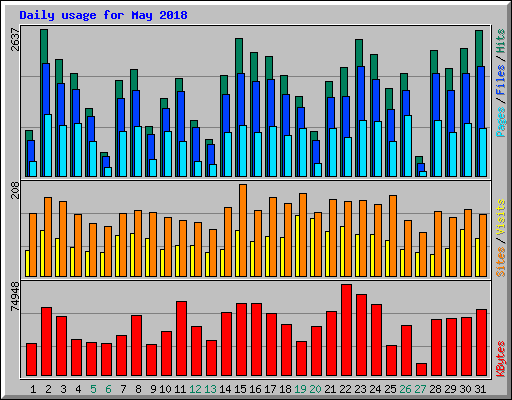The width and height of the screenshot is (512, 400).
Task: Click the day 21 x-axis label
Action: 330,389
